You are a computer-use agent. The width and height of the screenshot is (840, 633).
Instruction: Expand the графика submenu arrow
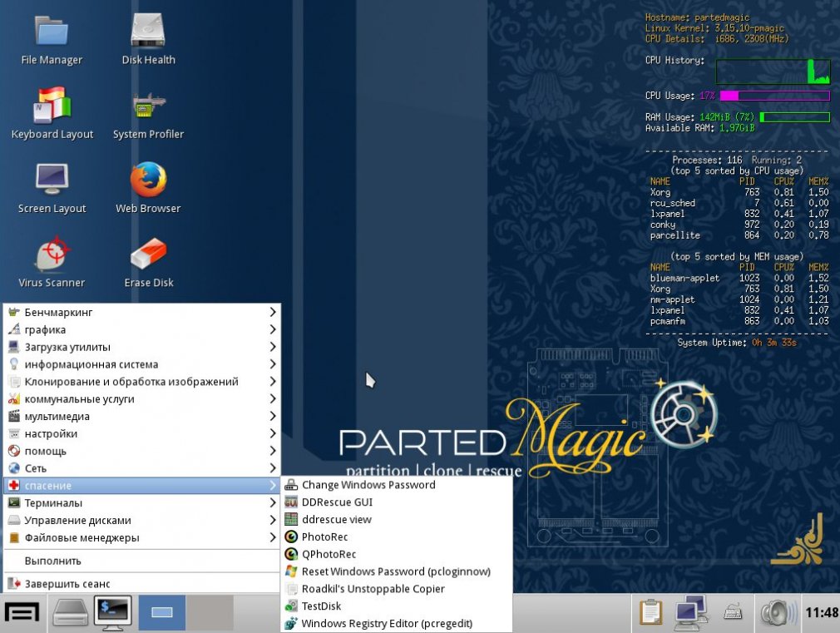point(273,329)
